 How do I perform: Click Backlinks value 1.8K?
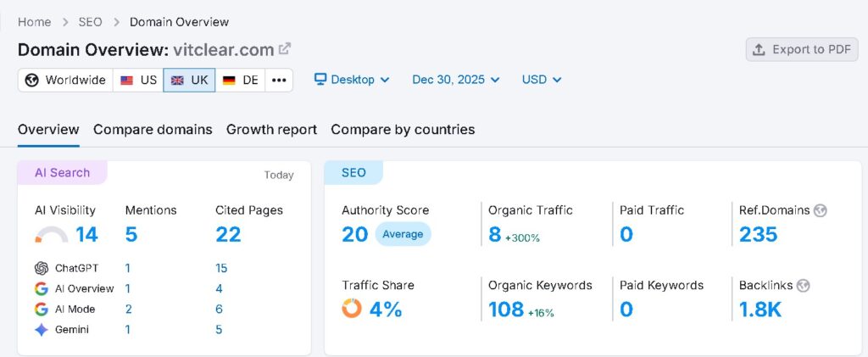tap(760, 310)
